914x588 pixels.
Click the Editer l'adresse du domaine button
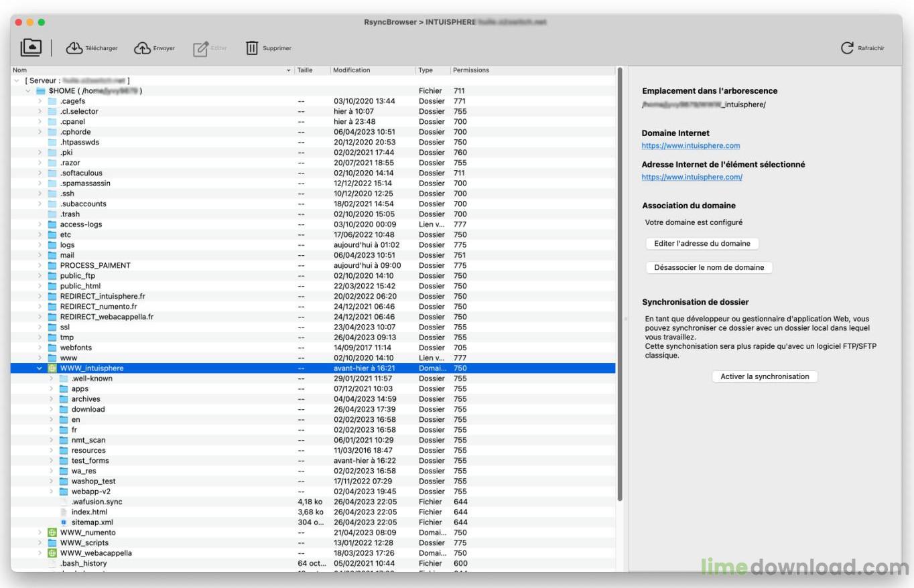(x=702, y=243)
